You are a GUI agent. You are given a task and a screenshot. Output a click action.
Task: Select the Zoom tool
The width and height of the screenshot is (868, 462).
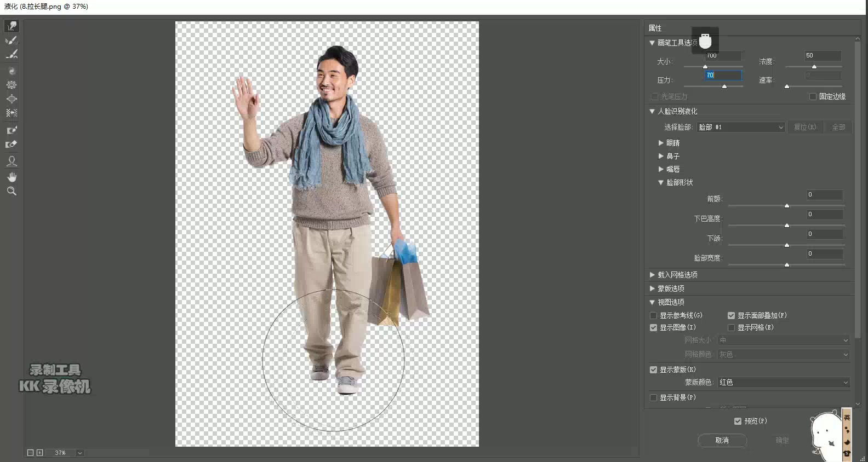point(12,191)
